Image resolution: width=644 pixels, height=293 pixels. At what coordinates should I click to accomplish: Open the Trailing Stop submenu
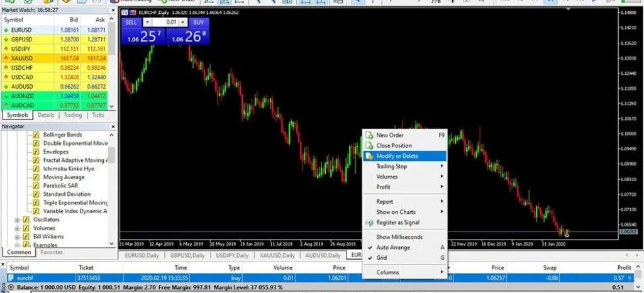pos(405,166)
